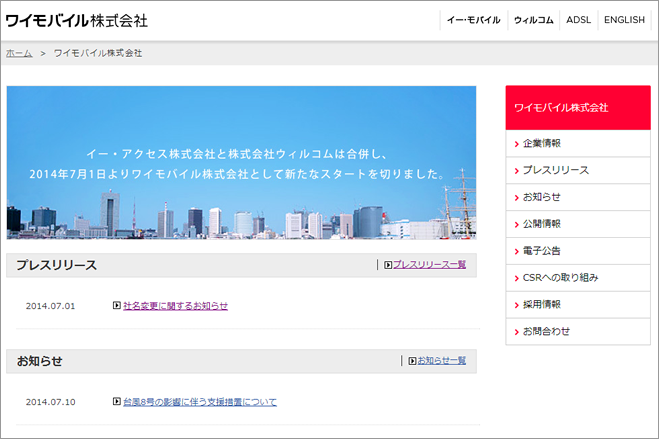659x439 pixels.
Task: Click the お知らせ section heading
Action: (x=40, y=361)
